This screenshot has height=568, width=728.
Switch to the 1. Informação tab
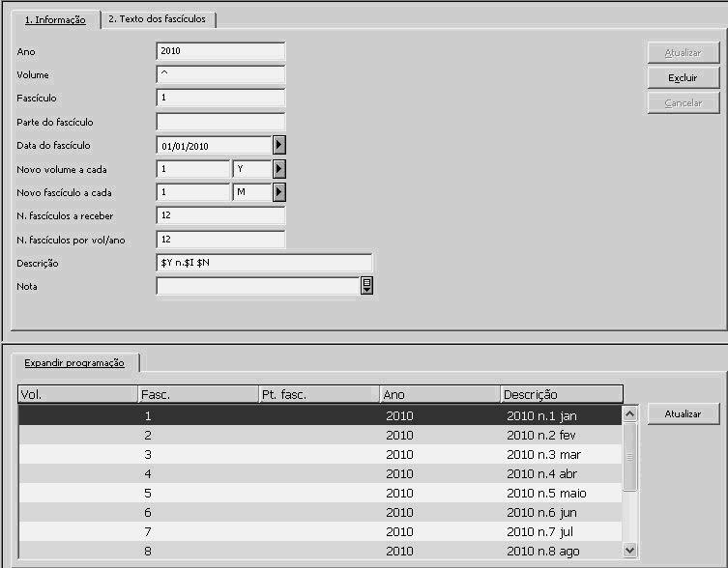[x=55, y=20]
